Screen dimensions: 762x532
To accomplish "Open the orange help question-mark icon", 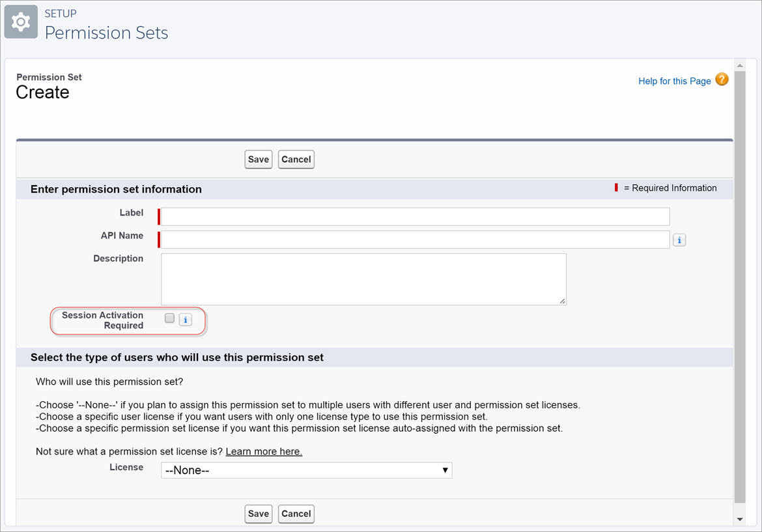I will 722,79.
